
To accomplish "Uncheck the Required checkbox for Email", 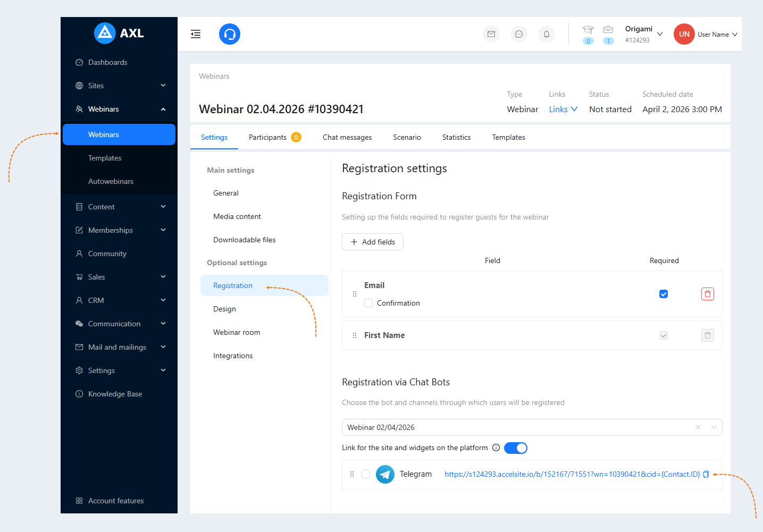I will click(664, 294).
